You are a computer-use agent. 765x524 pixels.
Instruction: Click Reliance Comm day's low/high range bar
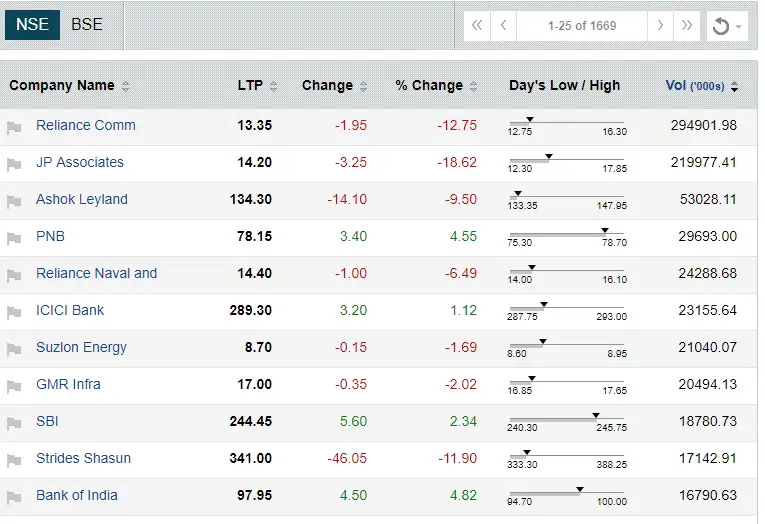(567, 122)
